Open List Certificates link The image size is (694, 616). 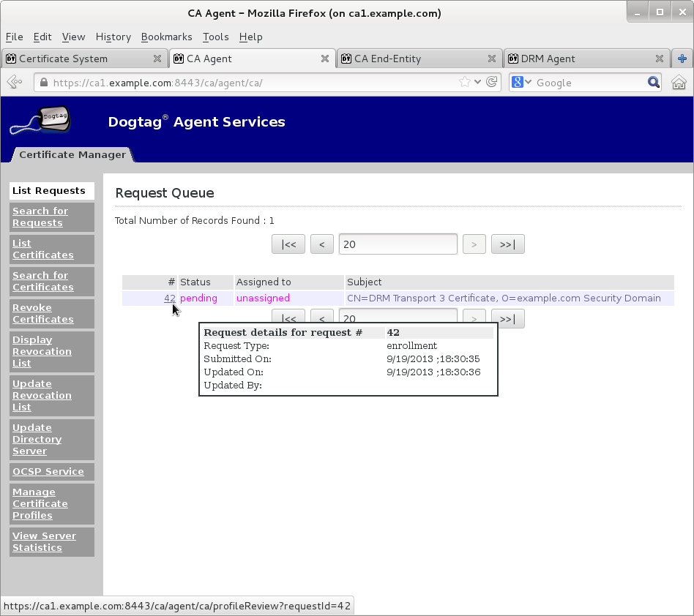coord(43,249)
